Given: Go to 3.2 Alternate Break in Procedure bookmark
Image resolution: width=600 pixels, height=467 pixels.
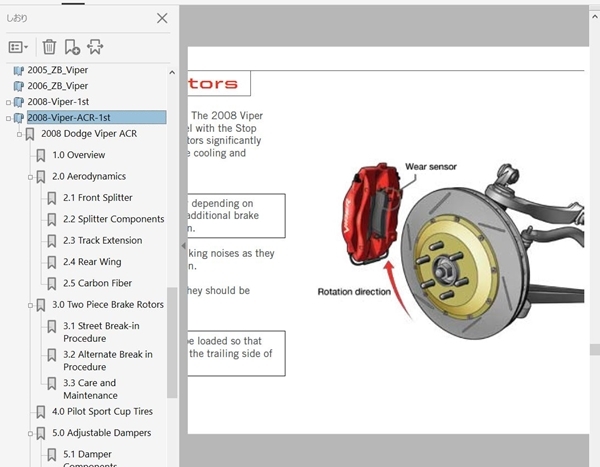Looking at the screenshot, I should click(108, 361).
